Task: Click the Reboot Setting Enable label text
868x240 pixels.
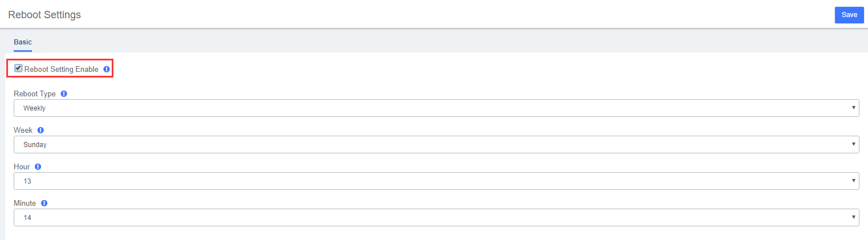Action: point(62,69)
